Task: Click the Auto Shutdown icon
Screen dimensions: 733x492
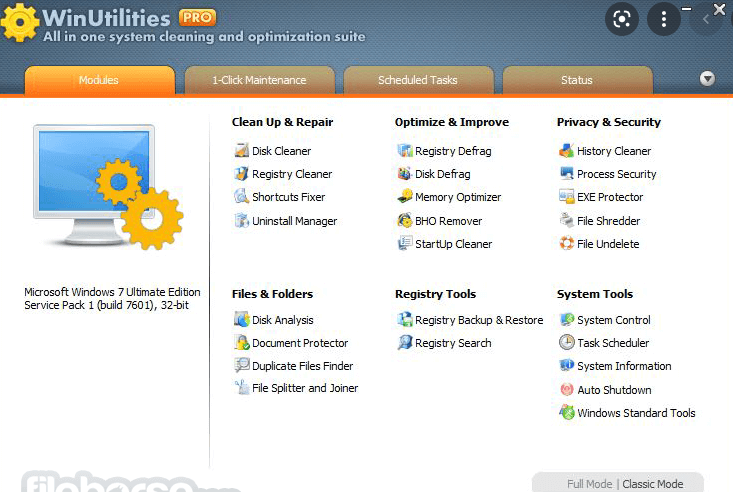Action: point(567,389)
